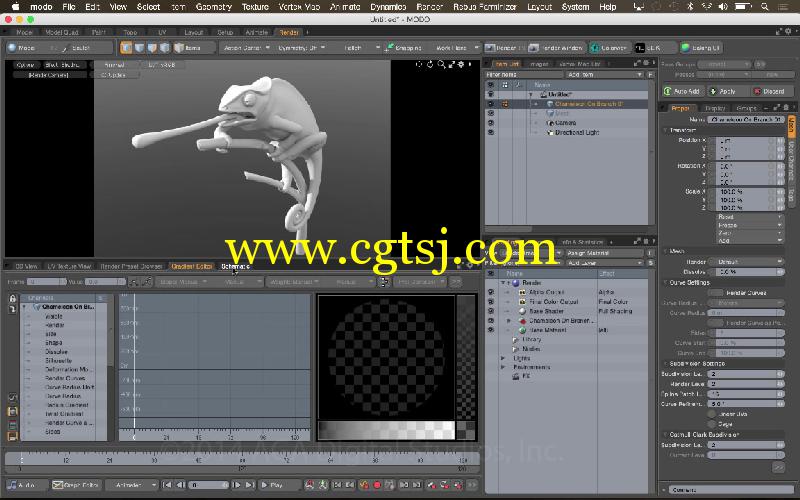The height and width of the screenshot is (500, 800).
Task: Click the Auto Add button
Action: (682, 91)
